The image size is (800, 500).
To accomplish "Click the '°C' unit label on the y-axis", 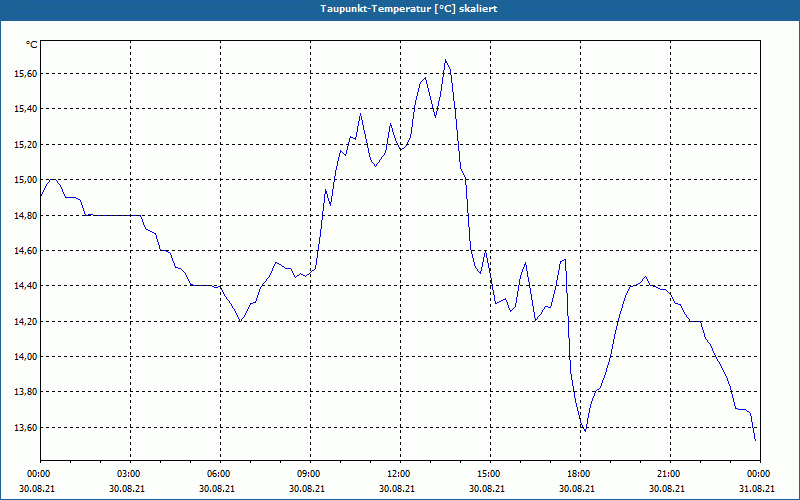I will (32, 45).
